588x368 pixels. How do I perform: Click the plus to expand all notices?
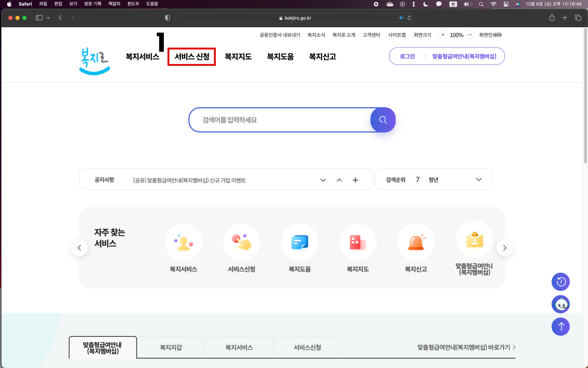click(355, 180)
